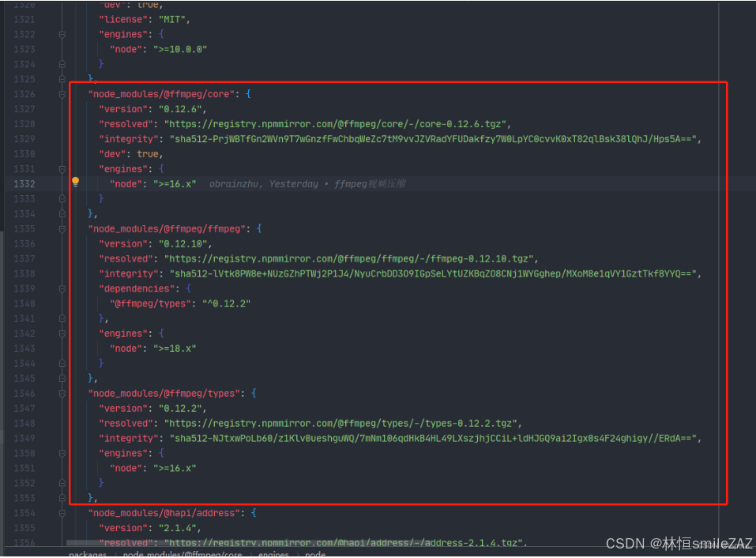The image size is (756, 558).
Task: Collapse the "node_modules/@ffmpeg/core" block fold marker
Action: 62,95
